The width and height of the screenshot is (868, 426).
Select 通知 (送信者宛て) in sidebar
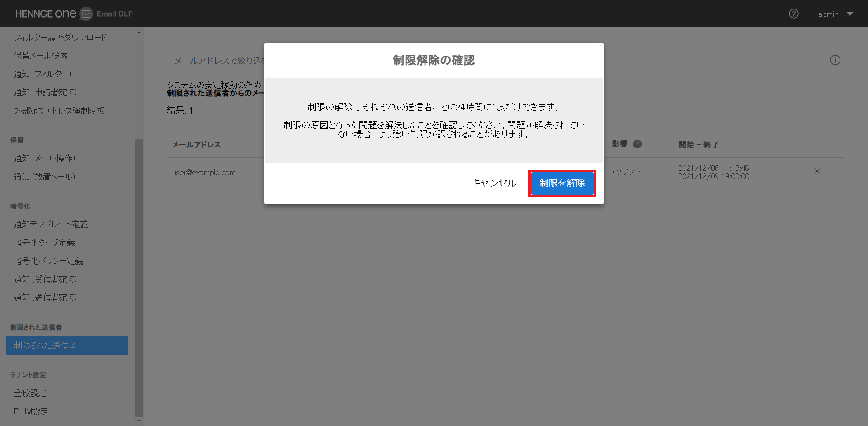pyautogui.click(x=45, y=298)
